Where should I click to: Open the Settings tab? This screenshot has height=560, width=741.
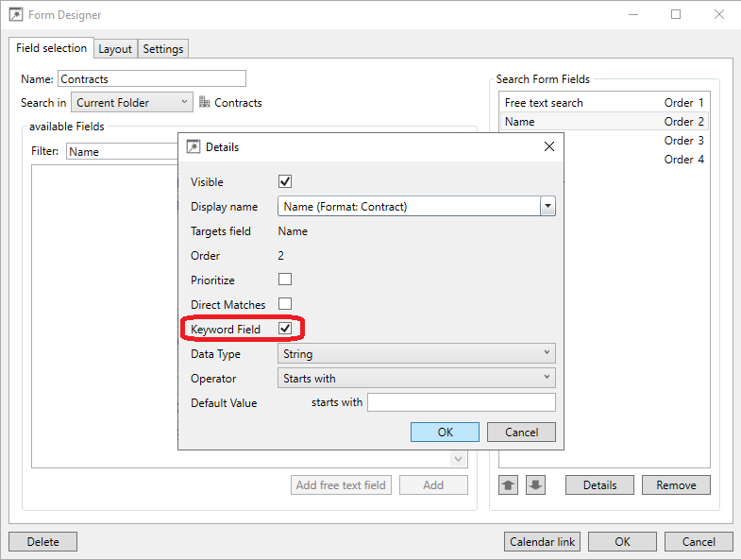163,49
